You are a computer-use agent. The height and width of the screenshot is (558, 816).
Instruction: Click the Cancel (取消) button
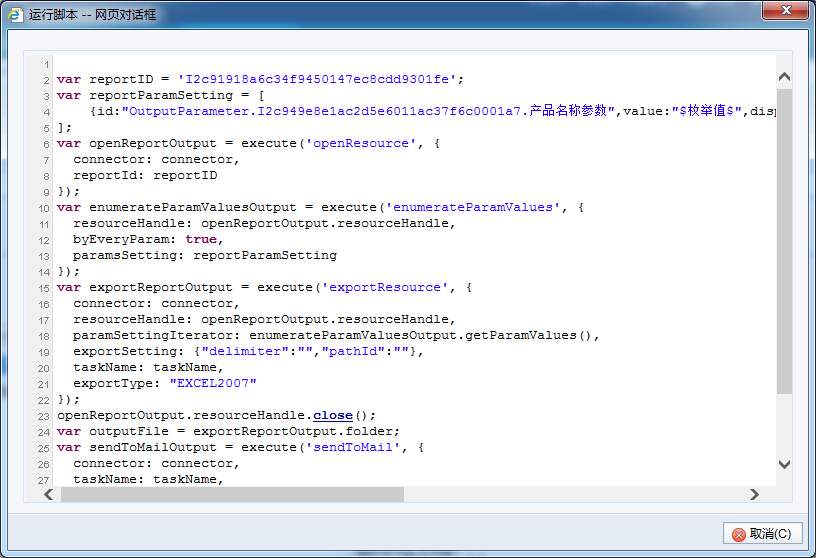click(762, 534)
